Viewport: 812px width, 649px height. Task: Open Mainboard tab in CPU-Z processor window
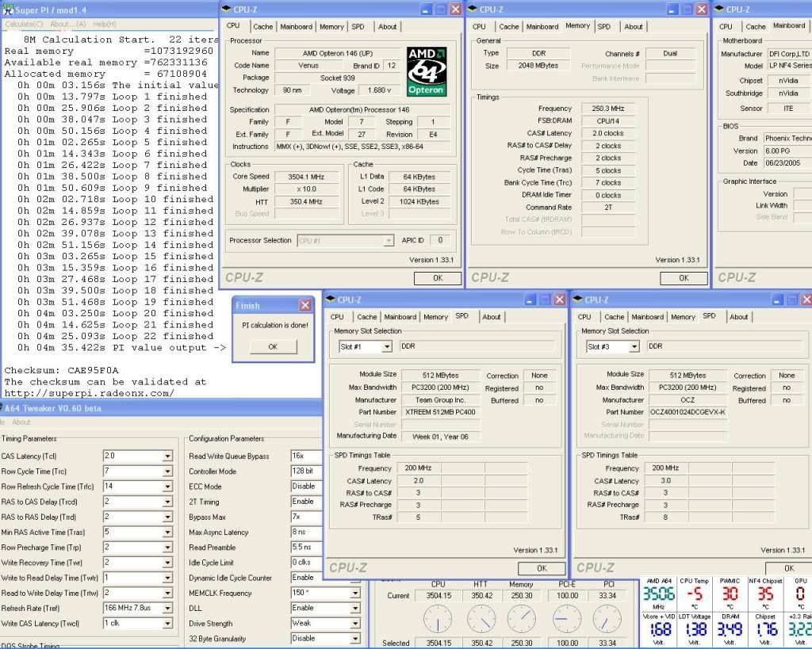click(x=297, y=26)
